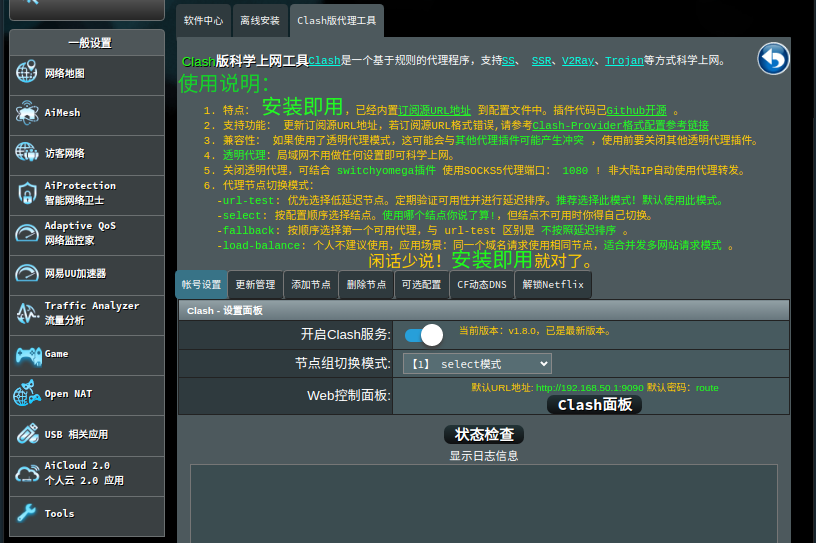This screenshot has width=816, height=543.
Task: Open the Trojan link
Action: coord(624,60)
